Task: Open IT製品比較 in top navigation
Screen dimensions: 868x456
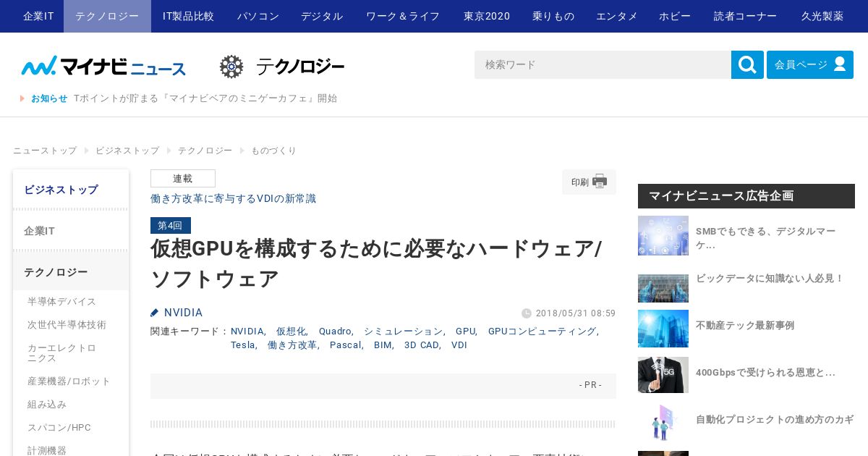Action: click(x=188, y=16)
